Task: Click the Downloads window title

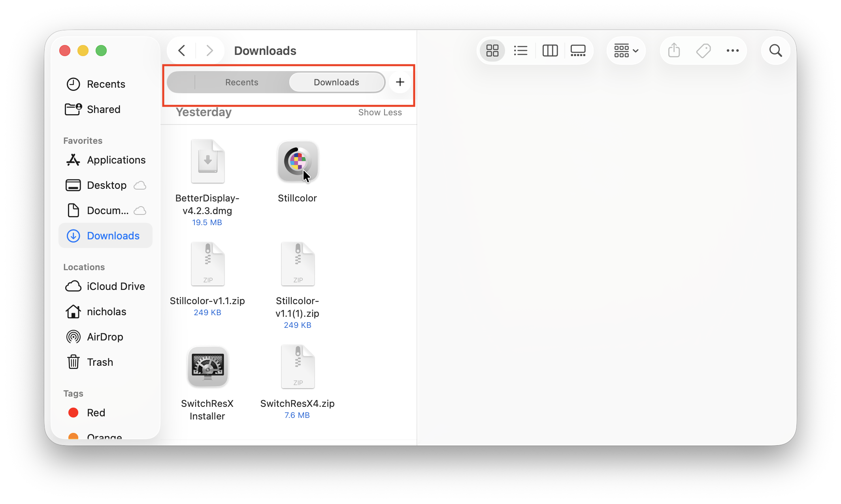Action: tap(265, 51)
